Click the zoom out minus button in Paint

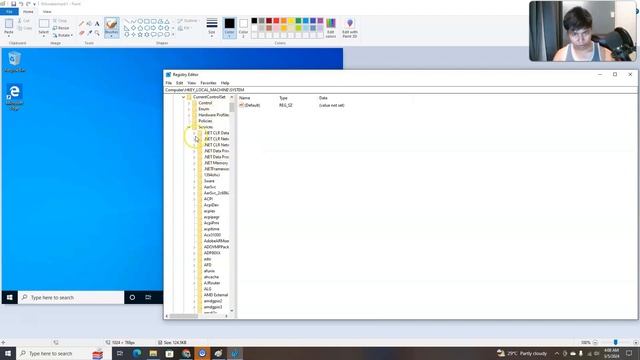coord(596,342)
